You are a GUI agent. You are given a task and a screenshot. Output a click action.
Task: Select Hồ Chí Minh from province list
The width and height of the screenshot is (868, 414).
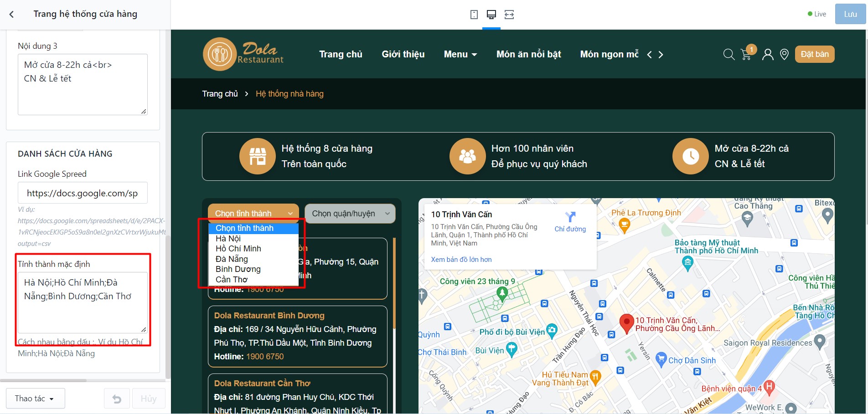coord(253,249)
